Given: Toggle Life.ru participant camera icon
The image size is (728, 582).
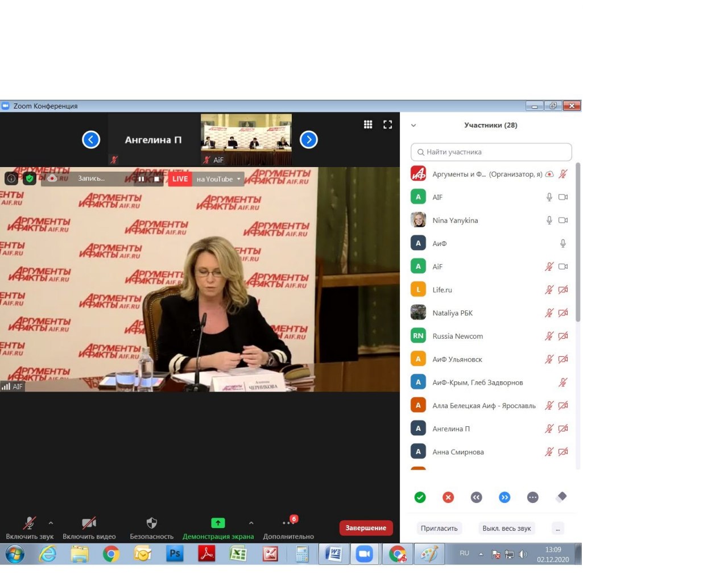Looking at the screenshot, I should (563, 290).
